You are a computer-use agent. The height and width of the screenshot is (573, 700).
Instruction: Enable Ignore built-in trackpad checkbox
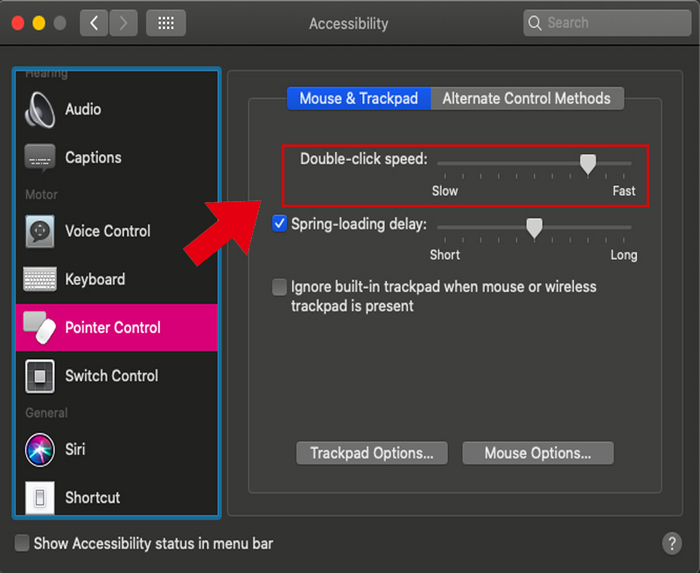tap(279, 287)
